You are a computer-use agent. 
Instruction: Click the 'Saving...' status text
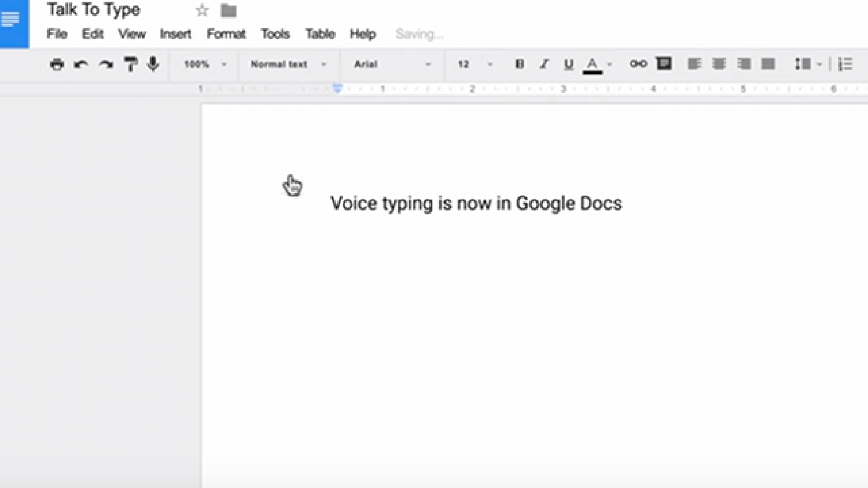tap(420, 34)
